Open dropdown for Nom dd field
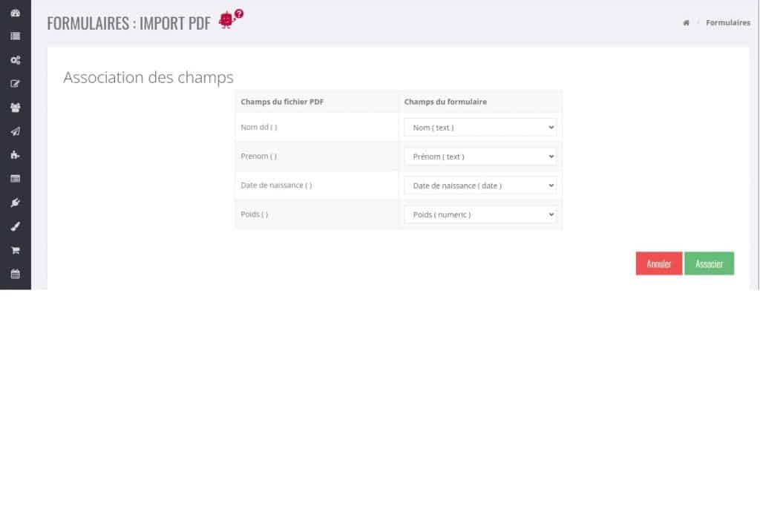 click(480, 128)
